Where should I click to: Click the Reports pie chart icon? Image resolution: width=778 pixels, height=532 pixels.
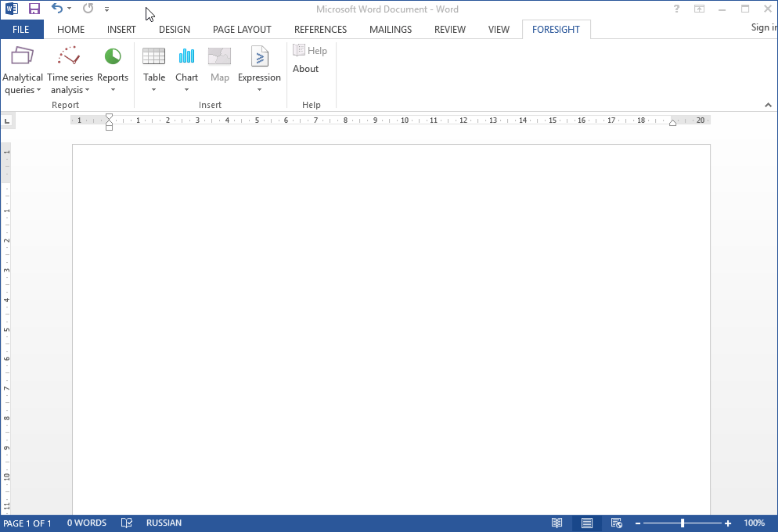coord(113,57)
